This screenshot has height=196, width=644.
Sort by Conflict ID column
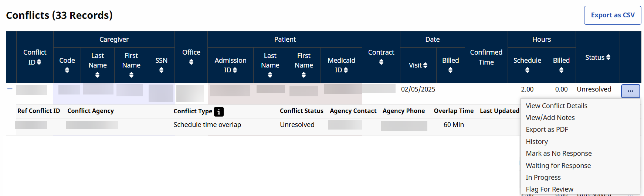click(39, 62)
